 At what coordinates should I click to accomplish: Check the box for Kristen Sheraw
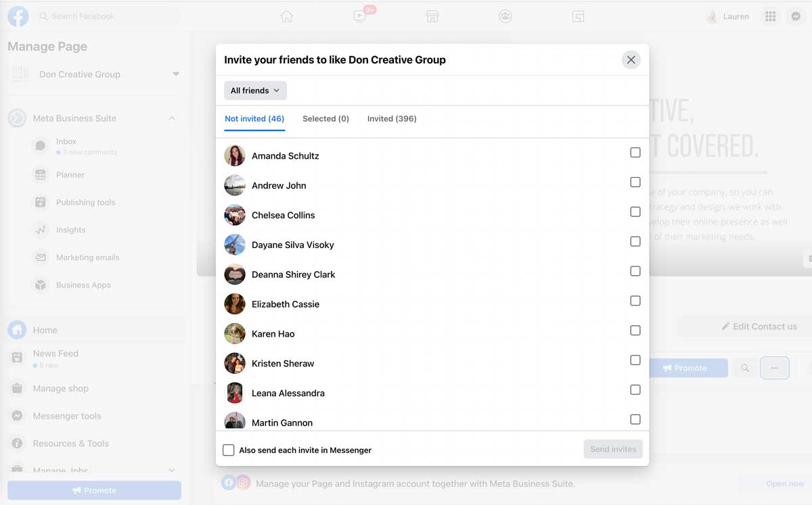click(x=635, y=360)
